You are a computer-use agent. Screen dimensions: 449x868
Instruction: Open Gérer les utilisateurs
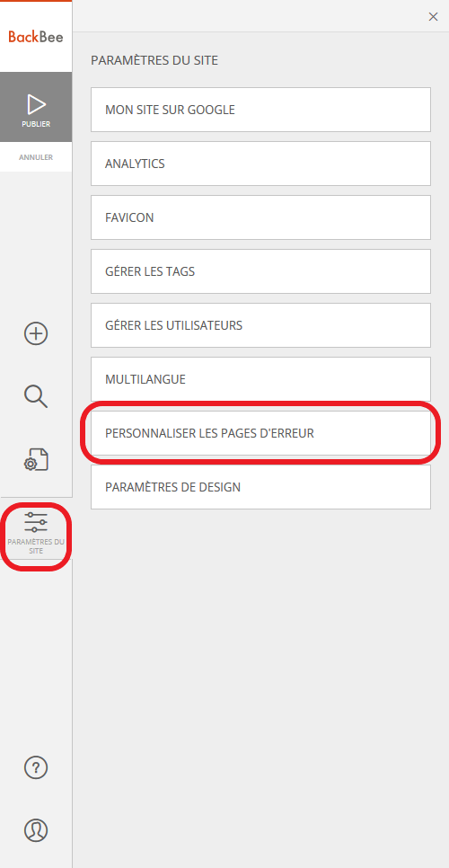(260, 325)
